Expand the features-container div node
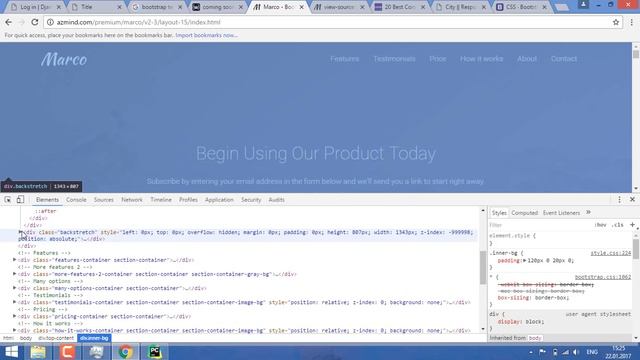 (x=15, y=260)
